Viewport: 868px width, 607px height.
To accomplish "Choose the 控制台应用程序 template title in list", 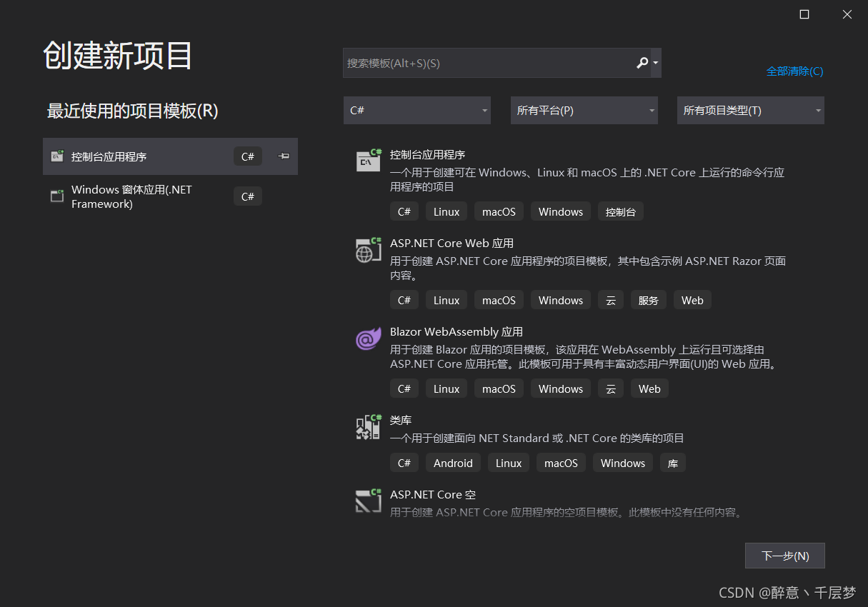I will coord(428,154).
